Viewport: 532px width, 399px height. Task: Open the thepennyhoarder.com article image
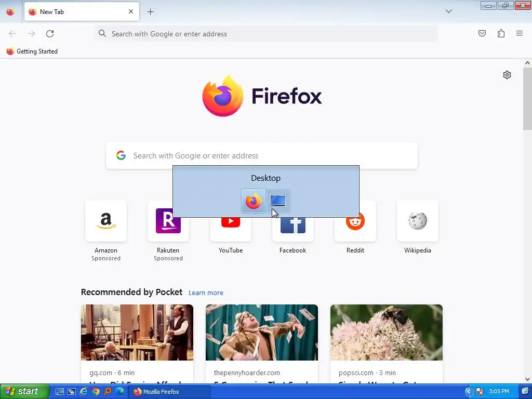click(x=262, y=332)
